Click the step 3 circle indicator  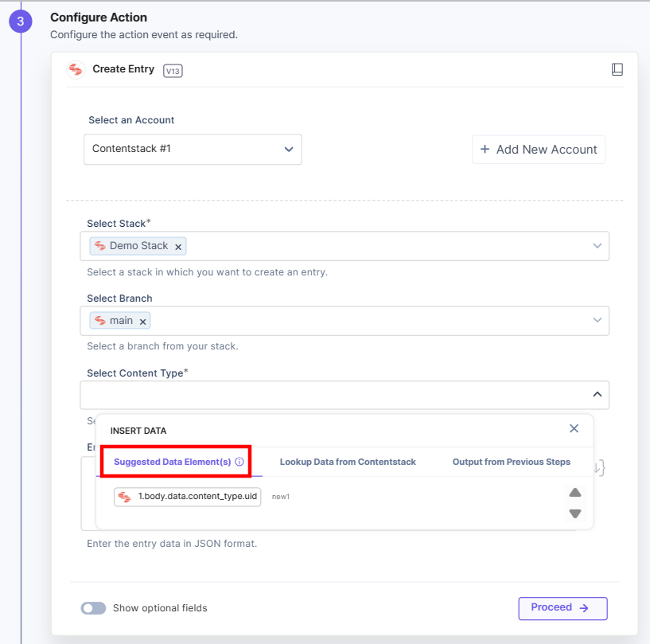tap(20, 21)
